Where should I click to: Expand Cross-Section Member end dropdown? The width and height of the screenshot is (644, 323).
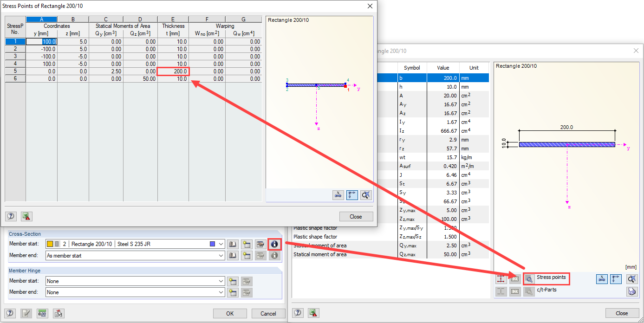(x=221, y=255)
